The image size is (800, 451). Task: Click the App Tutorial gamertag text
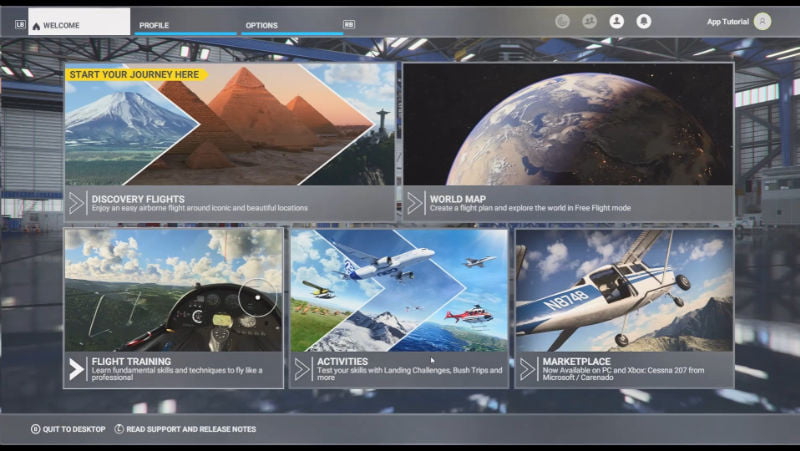[728, 21]
